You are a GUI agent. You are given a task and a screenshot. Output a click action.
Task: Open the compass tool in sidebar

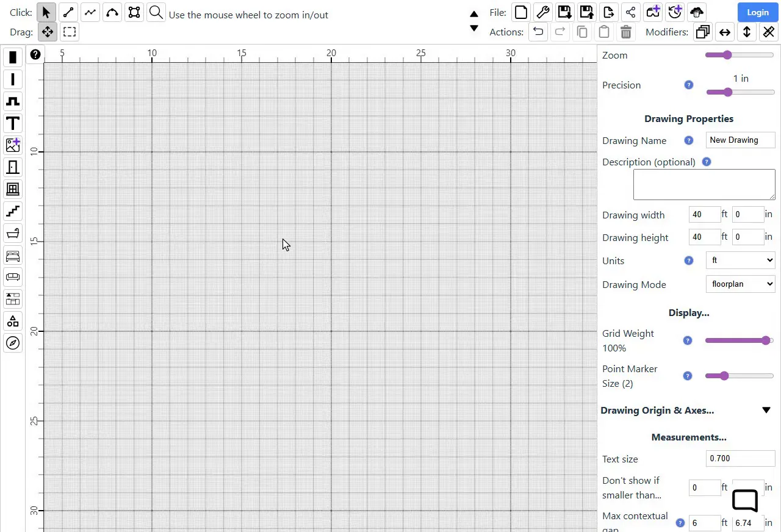[13, 343]
